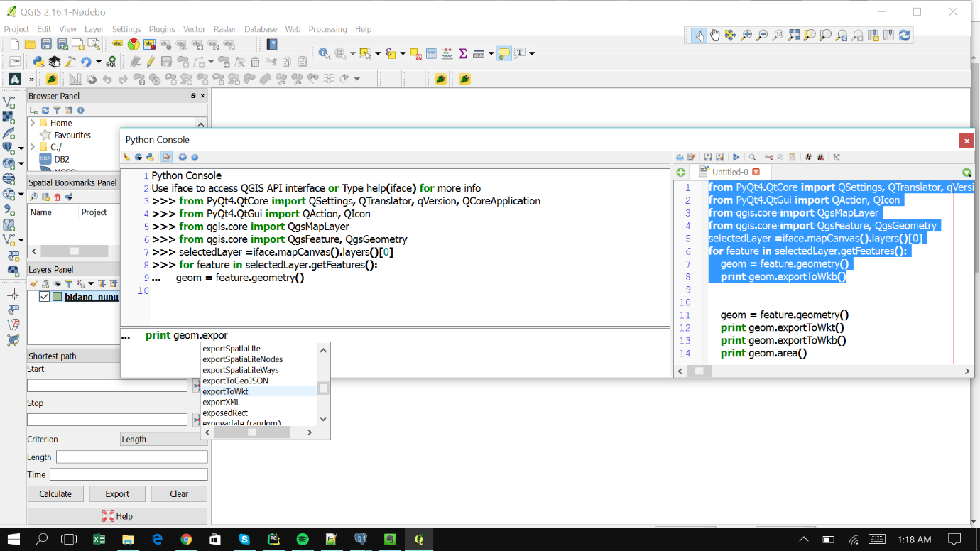980x551 pixels.
Task: Expand the C:/ drive tree node
Action: 33,147
